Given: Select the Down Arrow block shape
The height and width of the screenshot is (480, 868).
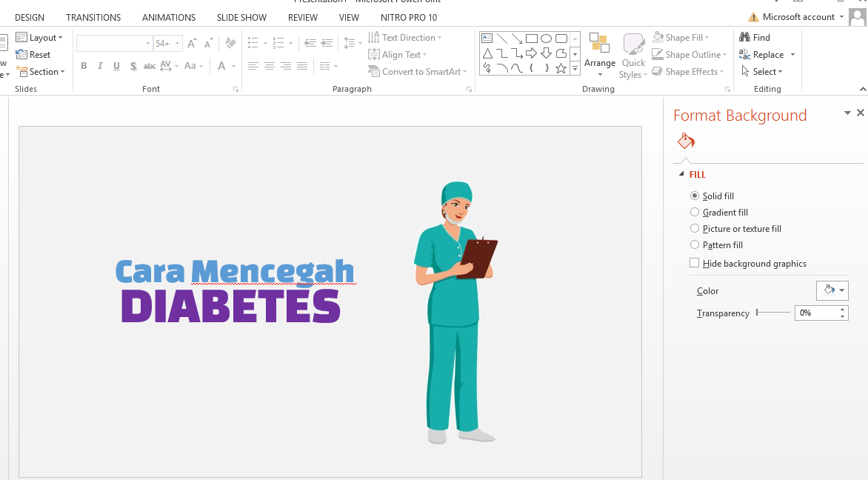Looking at the screenshot, I should 547,53.
